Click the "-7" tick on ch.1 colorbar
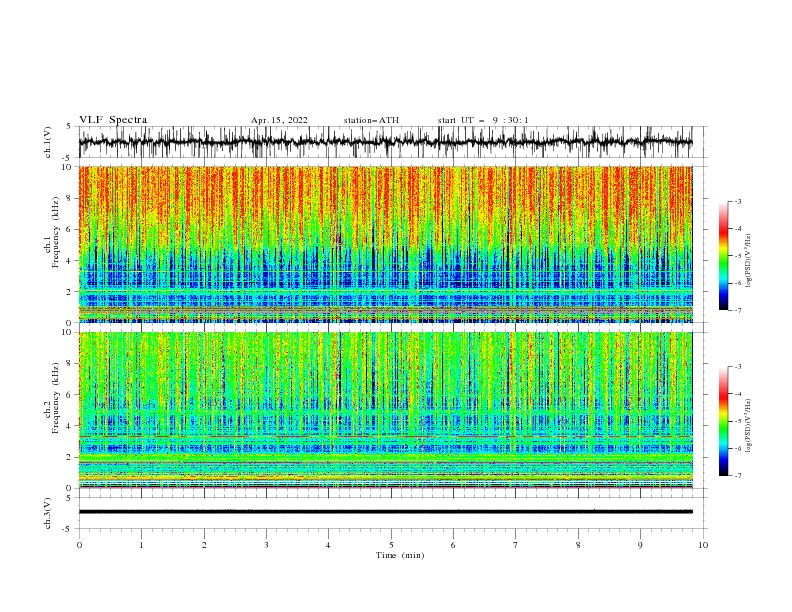 coord(737,310)
